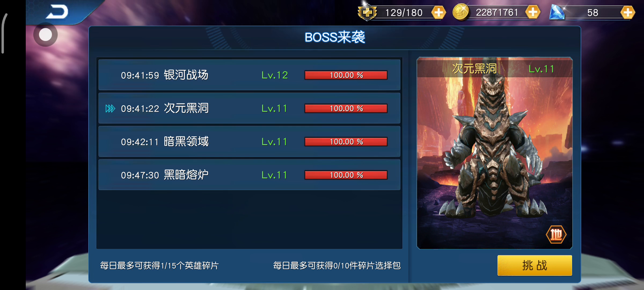This screenshot has height=290, width=644.
Task: Tap the back arrow icon
Action: coord(57,12)
